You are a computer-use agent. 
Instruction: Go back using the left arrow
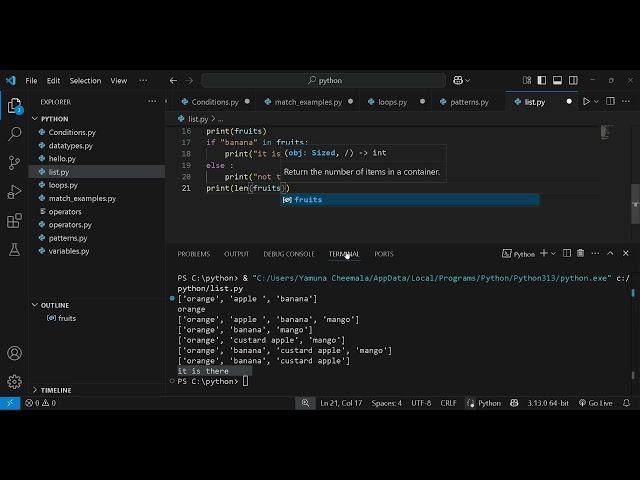(x=173, y=80)
